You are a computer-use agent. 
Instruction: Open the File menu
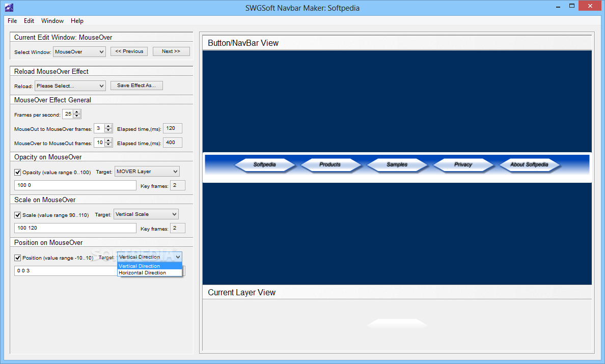12,21
